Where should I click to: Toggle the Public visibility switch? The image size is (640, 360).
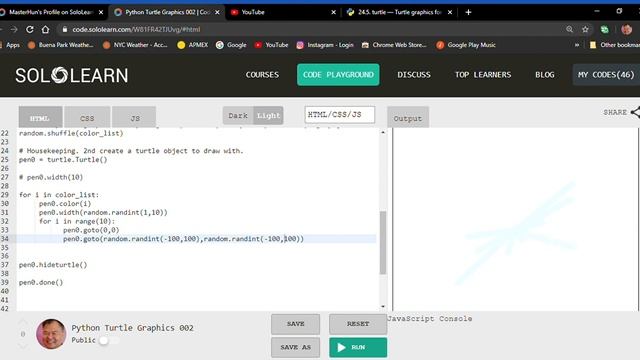pos(109,340)
